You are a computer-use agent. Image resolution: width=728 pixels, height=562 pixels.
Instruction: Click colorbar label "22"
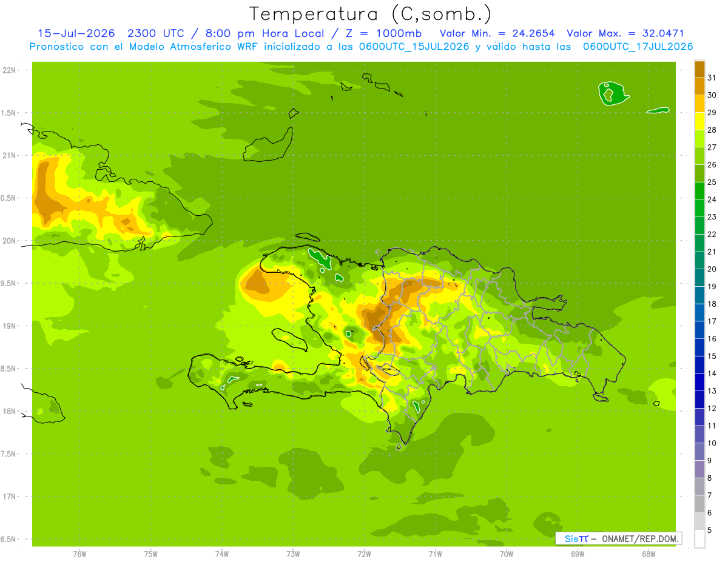(x=712, y=234)
